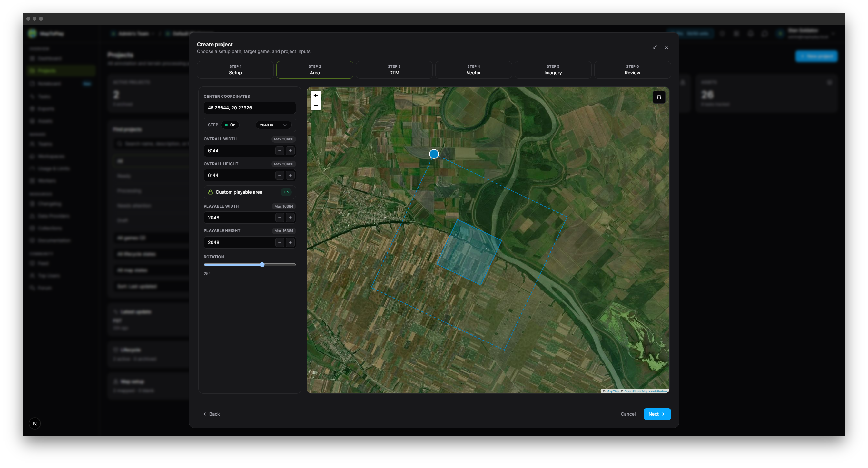The height and width of the screenshot is (468, 868).
Task: Click the lock icon beside Custom playable area
Action: pyautogui.click(x=210, y=192)
